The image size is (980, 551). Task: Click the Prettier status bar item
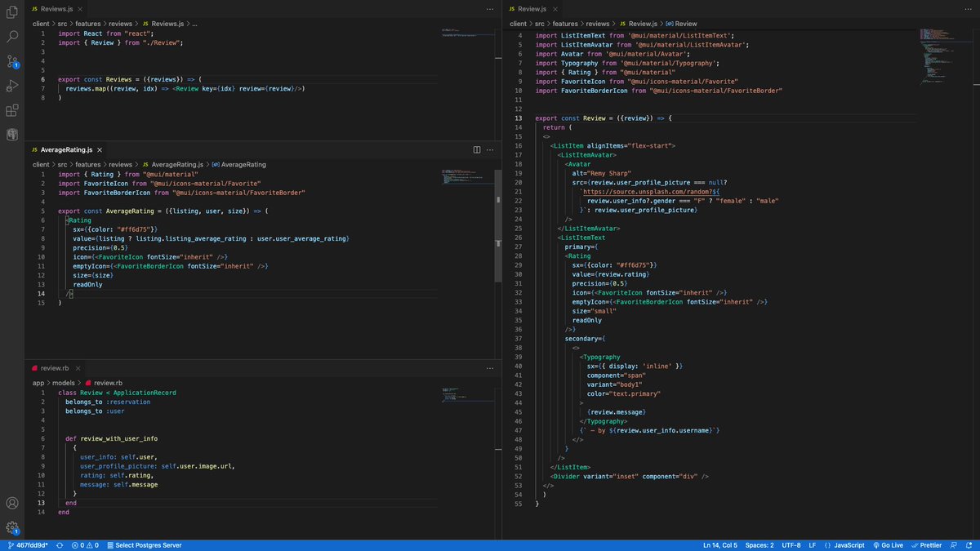coord(926,544)
